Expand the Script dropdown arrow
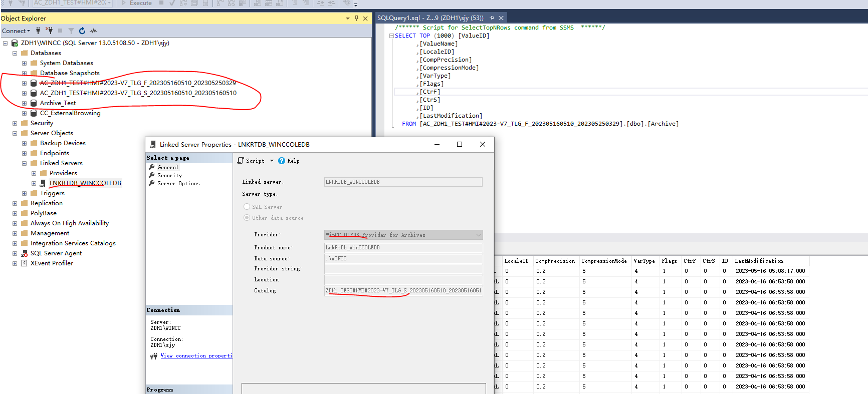This screenshot has height=394, width=868. [272, 161]
